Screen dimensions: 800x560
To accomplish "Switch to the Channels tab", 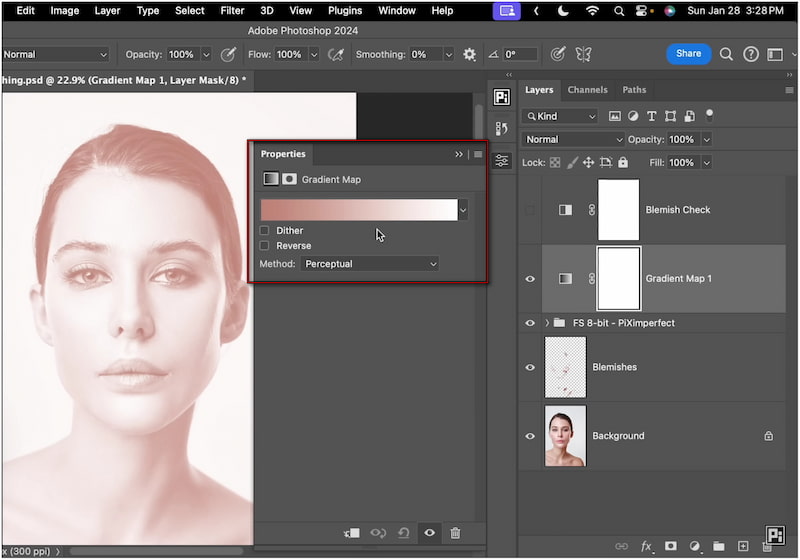I will pos(587,90).
